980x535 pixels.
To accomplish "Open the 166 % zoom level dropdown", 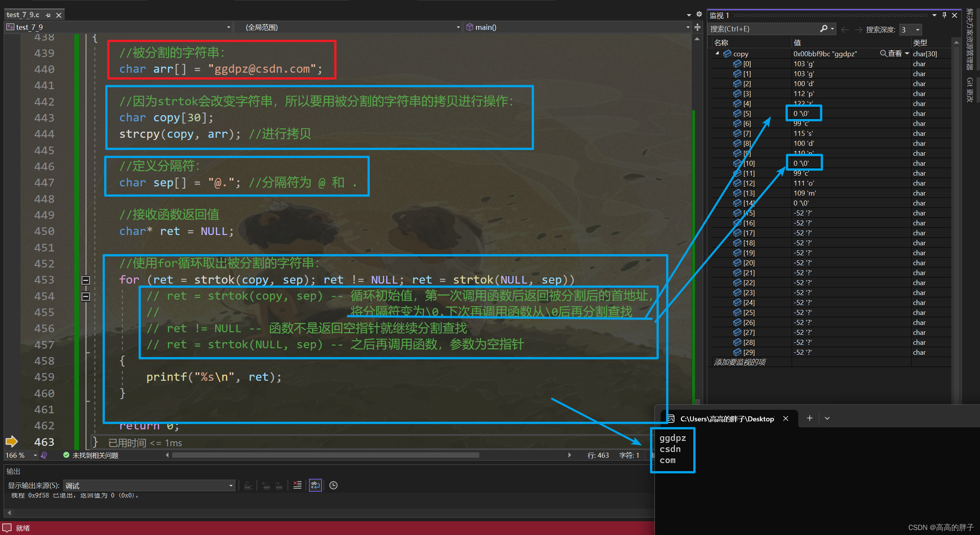I will (x=35, y=455).
